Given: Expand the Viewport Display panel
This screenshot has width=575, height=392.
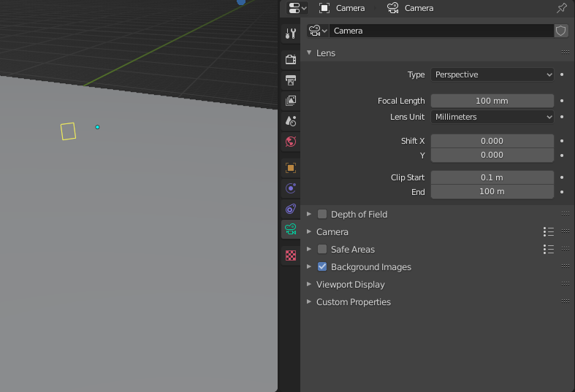Looking at the screenshot, I should coord(309,284).
